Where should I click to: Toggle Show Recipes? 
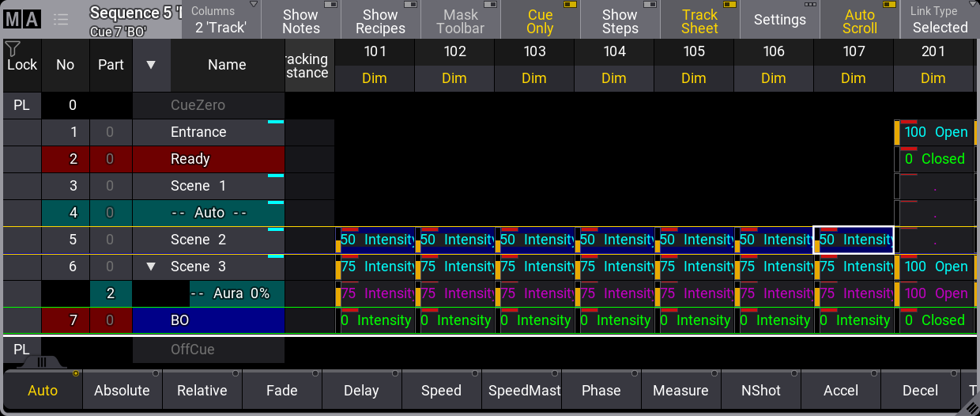tap(380, 20)
